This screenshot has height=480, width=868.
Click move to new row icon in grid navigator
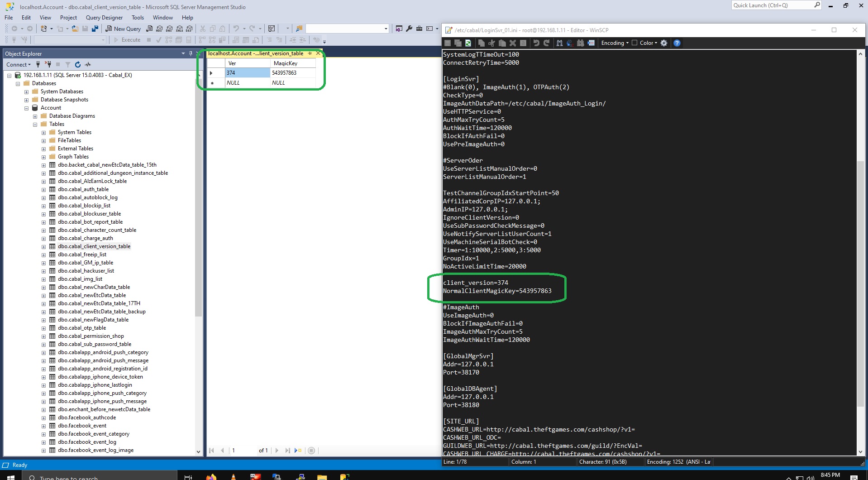pos(298,451)
